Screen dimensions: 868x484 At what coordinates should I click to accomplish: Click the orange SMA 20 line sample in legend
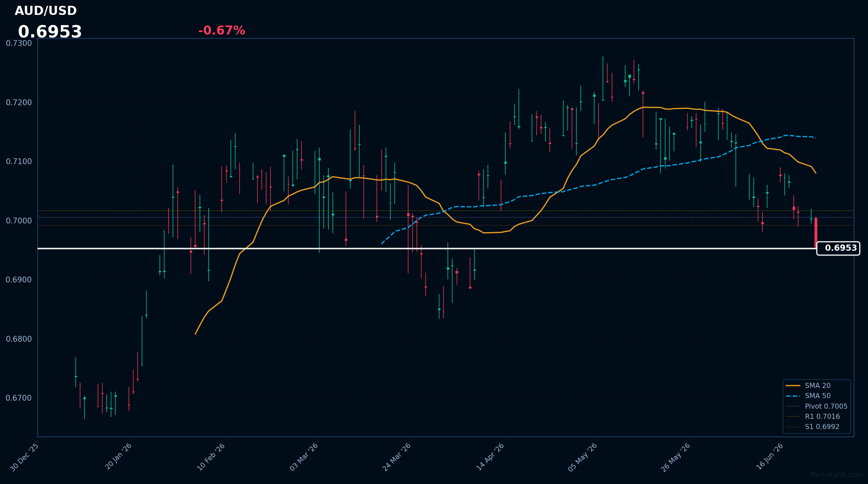(793, 385)
